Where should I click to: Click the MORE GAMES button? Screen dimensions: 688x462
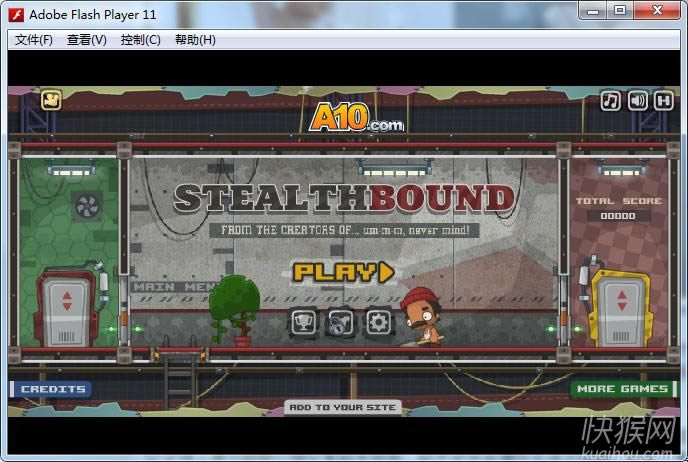(624, 389)
